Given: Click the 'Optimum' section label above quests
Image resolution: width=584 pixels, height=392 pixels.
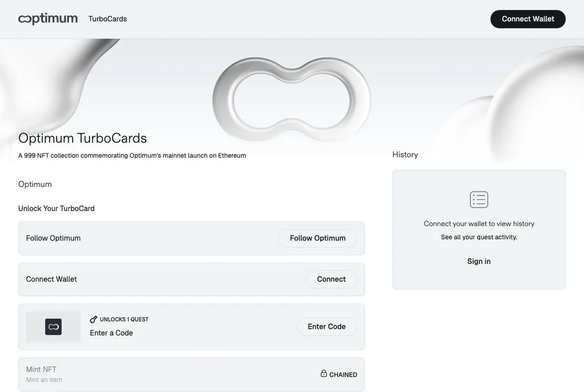Looking at the screenshot, I should pyautogui.click(x=35, y=184).
